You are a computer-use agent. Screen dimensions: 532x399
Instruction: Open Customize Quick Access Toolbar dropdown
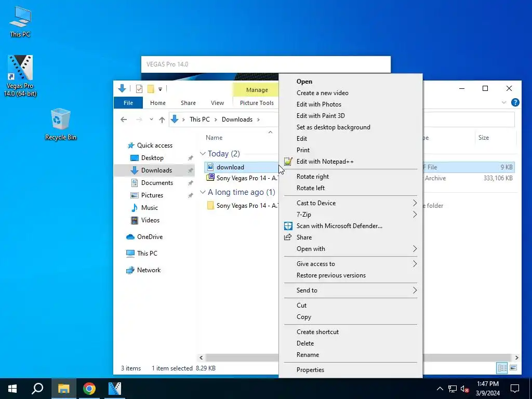(x=160, y=89)
